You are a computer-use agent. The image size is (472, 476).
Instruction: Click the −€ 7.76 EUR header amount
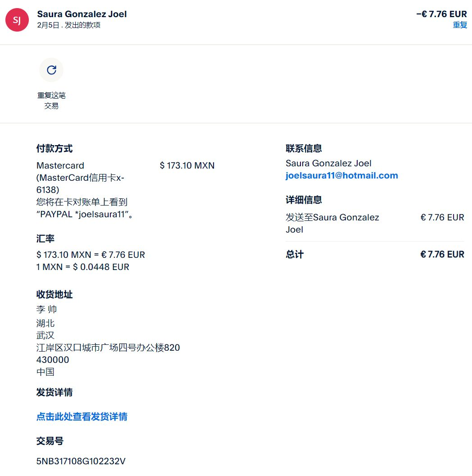click(441, 14)
